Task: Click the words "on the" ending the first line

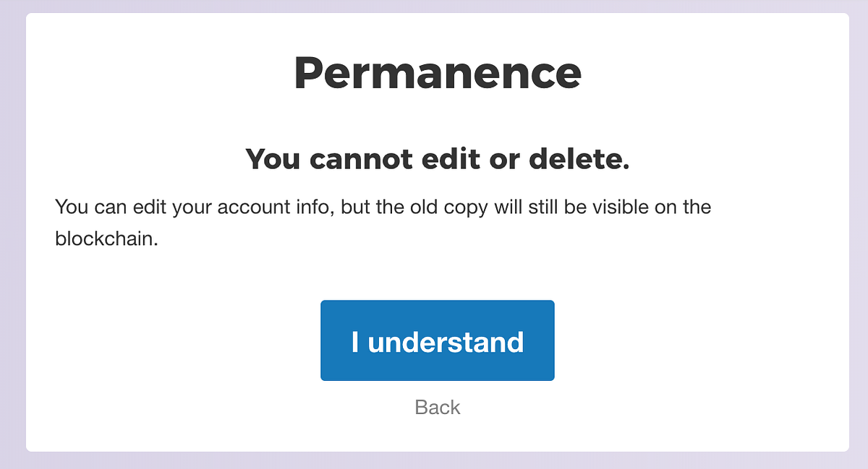Action: click(682, 207)
